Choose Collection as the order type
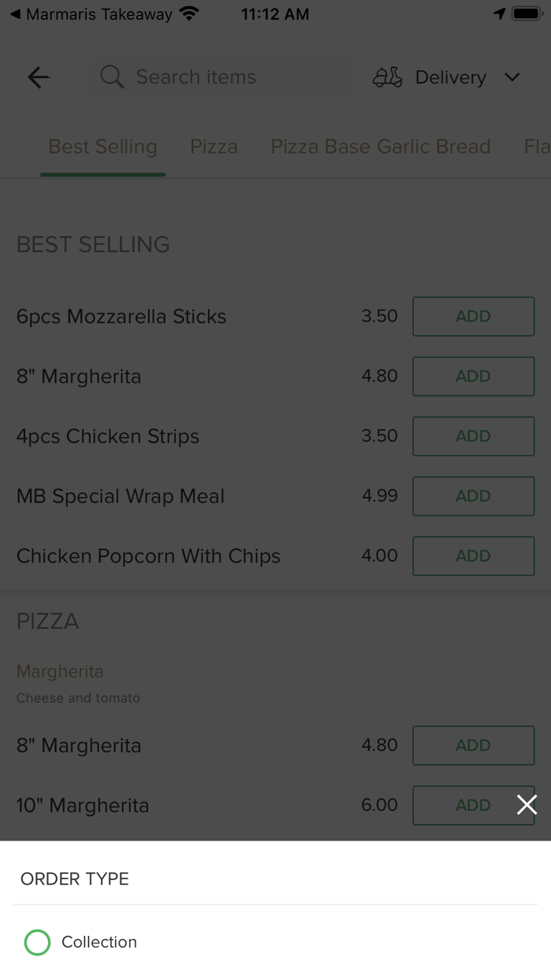The image size is (551, 980). pos(98,942)
